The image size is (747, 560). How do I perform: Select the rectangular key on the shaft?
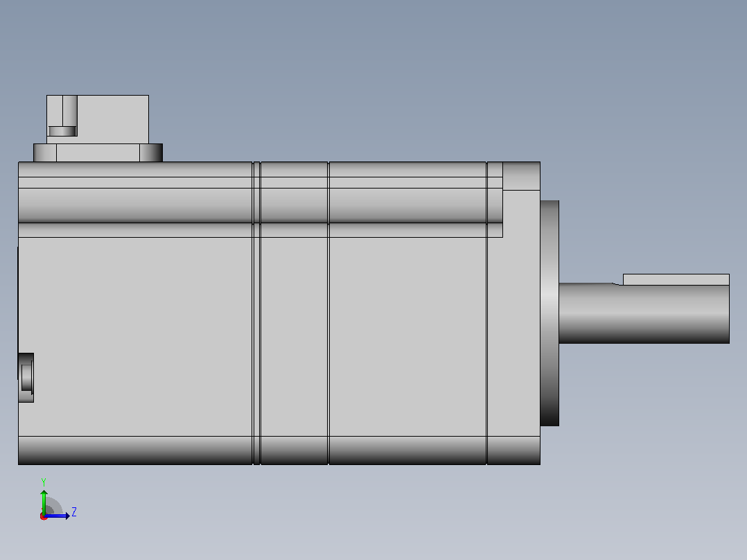676,279
